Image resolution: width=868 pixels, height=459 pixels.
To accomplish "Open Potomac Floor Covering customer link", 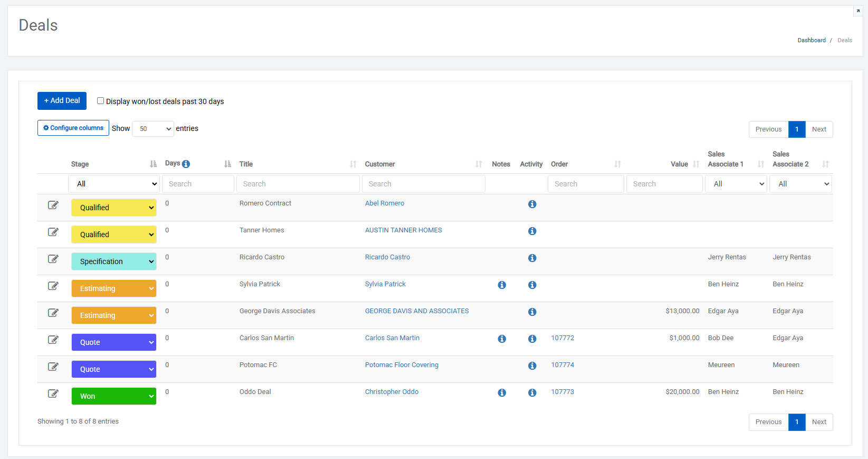I will coord(402,365).
